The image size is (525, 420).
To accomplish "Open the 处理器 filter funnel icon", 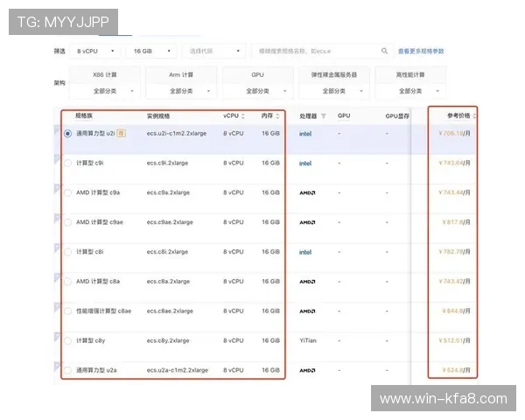I will pyautogui.click(x=324, y=115).
